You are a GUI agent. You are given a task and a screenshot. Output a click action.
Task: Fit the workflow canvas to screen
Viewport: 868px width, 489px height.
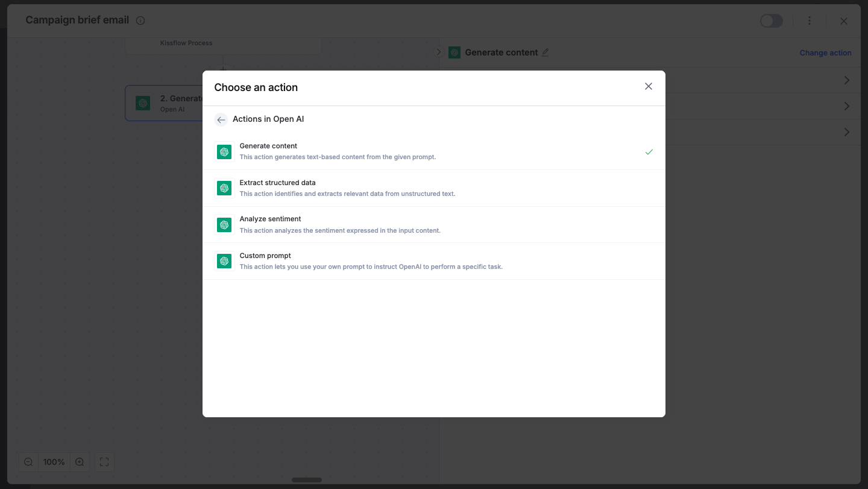(x=104, y=462)
